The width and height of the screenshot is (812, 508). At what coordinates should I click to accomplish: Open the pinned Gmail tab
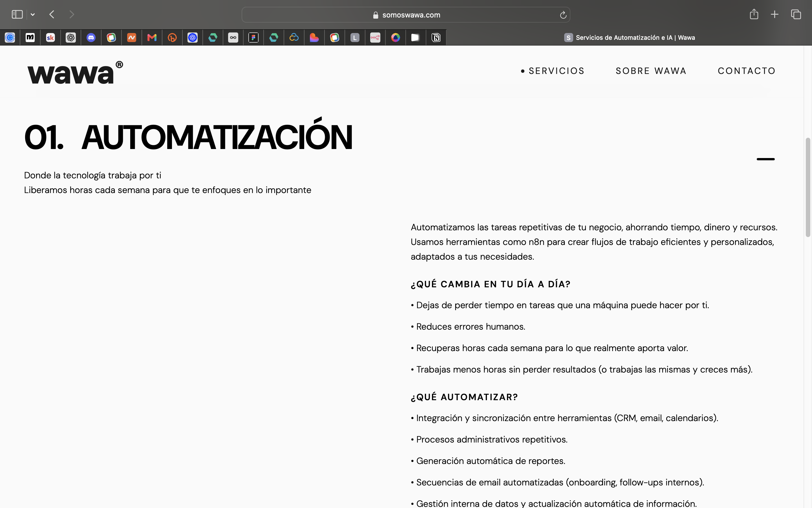[x=152, y=38]
